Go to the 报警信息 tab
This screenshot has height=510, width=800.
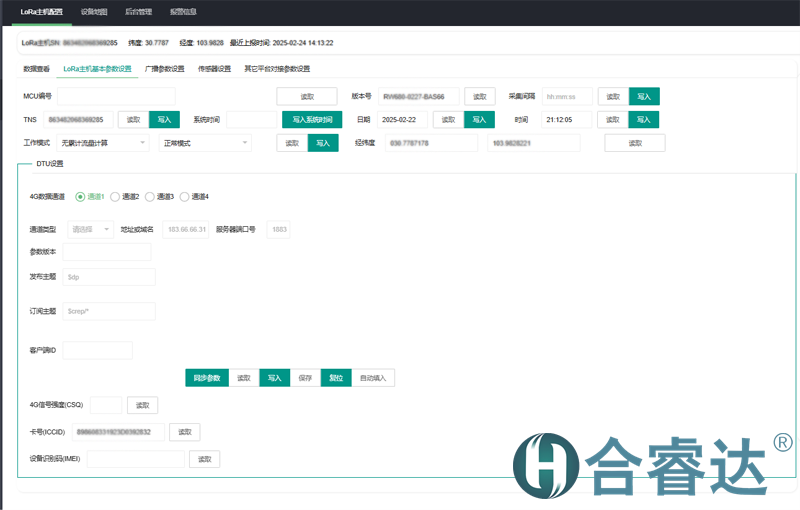click(183, 12)
